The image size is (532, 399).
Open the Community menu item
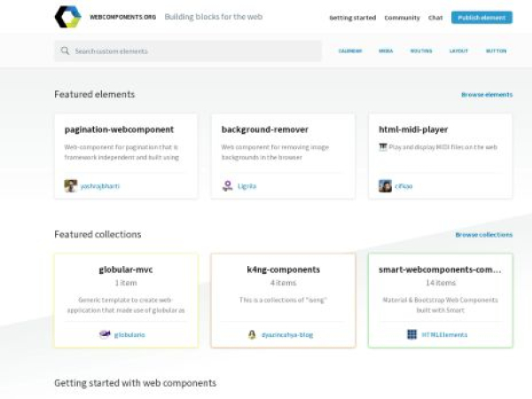tap(402, 18)
